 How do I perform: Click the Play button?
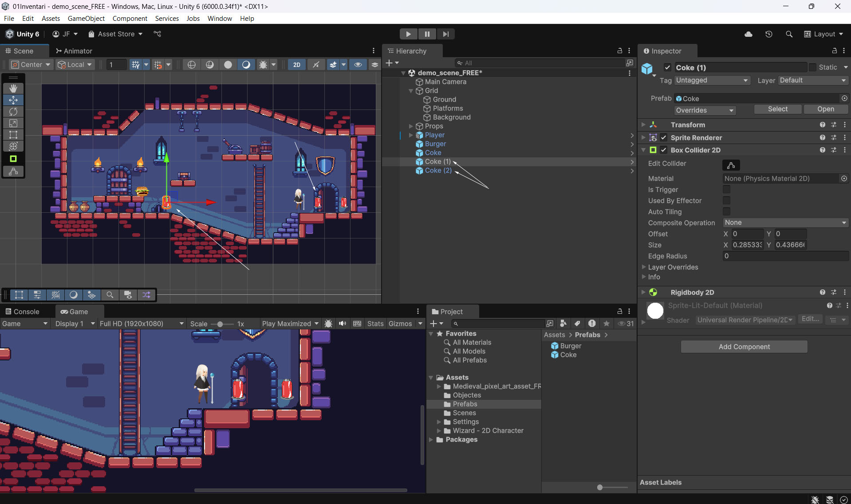pyautogui.click(x=408, y=34)
